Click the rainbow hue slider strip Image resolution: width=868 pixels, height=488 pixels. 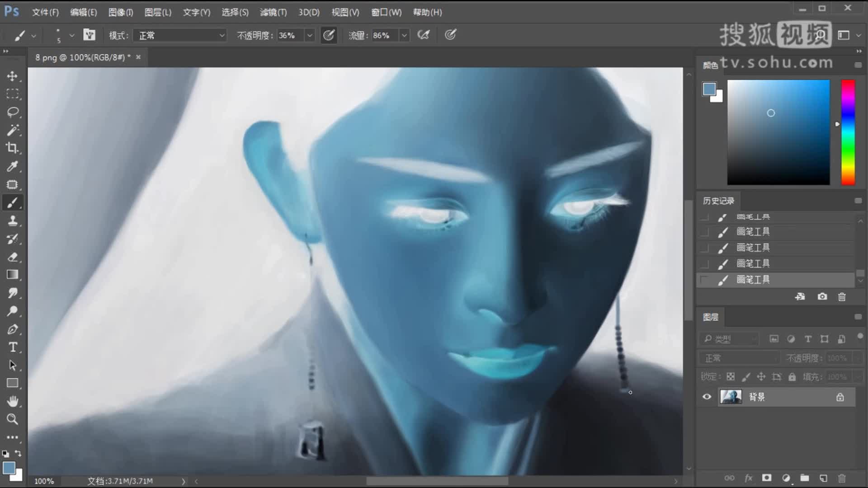[848, 132]
